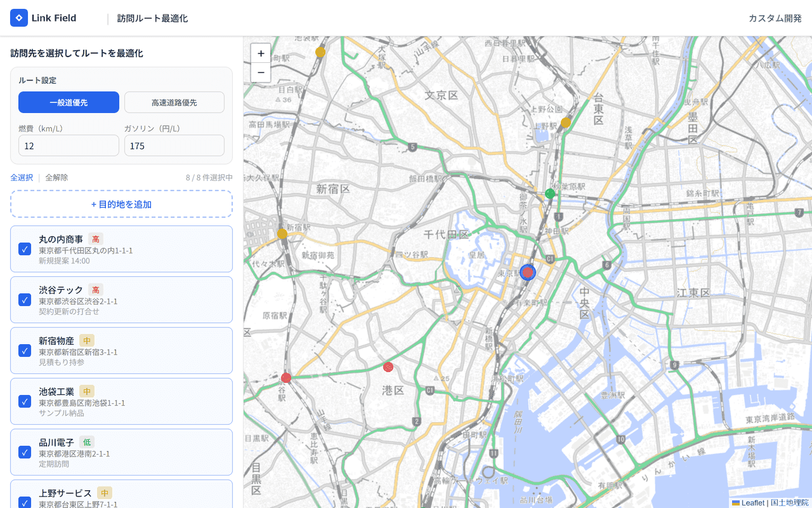
Task: Select the yellow map marker at Shinjuku Station
Action: point(282,234)
